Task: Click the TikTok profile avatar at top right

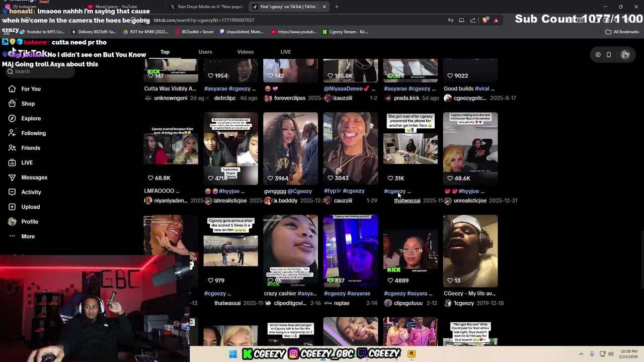Action: (x=625, y=55)
